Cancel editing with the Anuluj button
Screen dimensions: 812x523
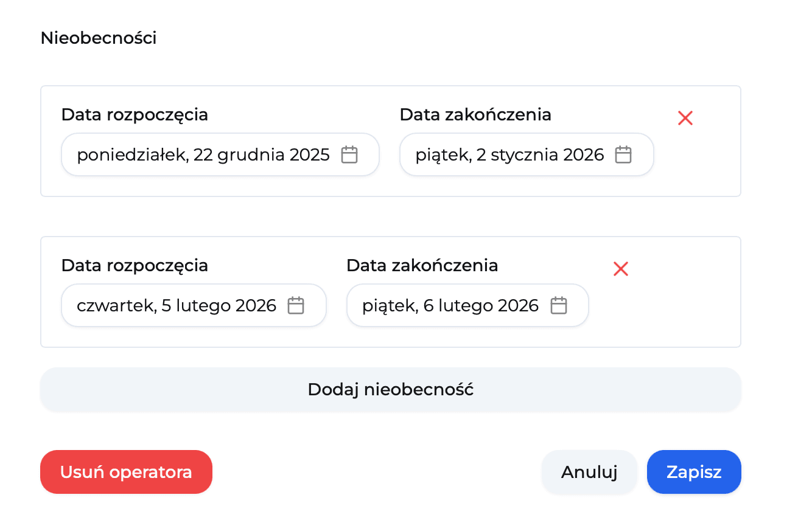pos(589,472)
